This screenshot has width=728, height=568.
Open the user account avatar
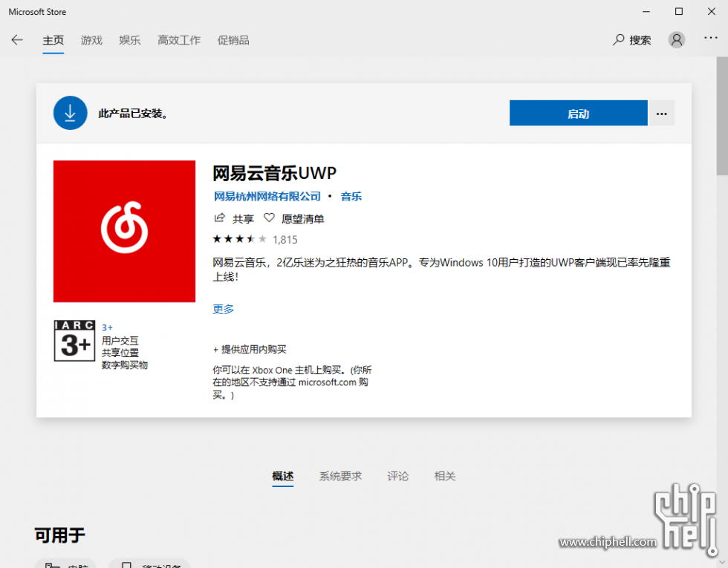pyautogui.click(x=677, y=40)
